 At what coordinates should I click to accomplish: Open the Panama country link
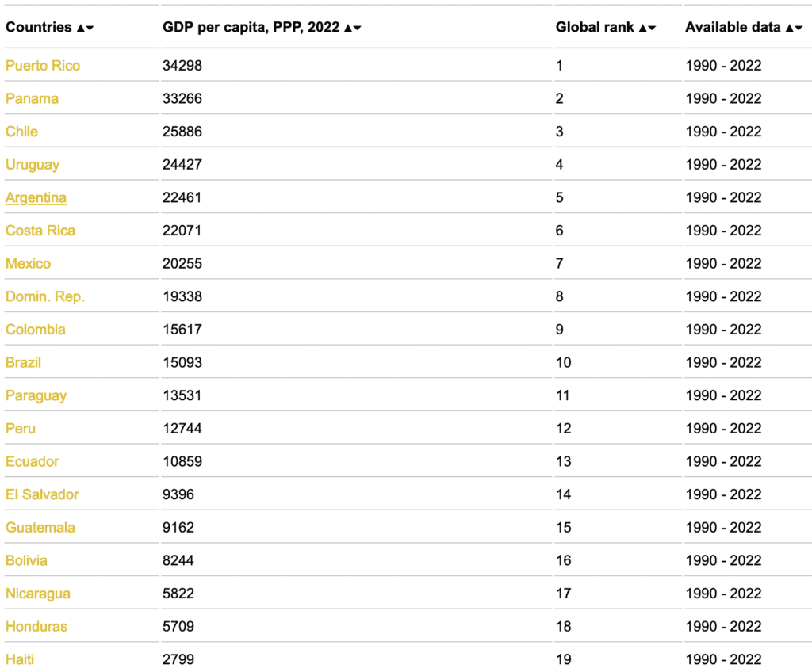pyautogui.click(x=32, y=99)
